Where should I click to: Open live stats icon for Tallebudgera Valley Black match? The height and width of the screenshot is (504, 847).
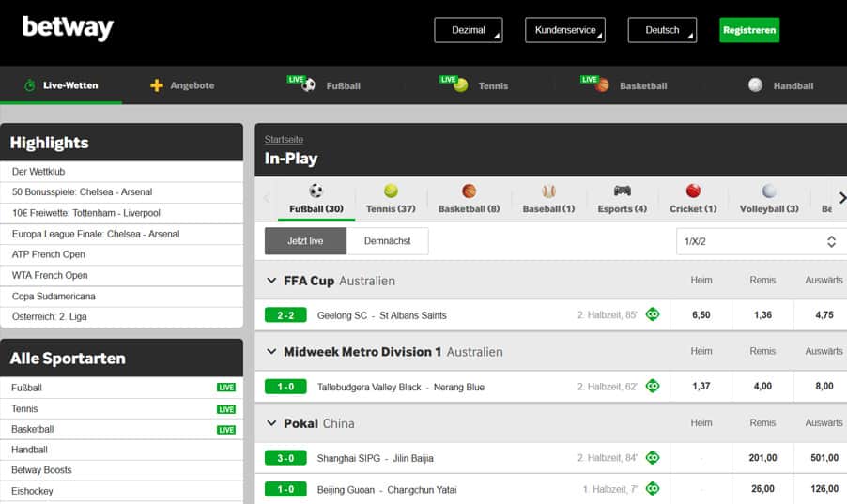[x=653, y=386]
